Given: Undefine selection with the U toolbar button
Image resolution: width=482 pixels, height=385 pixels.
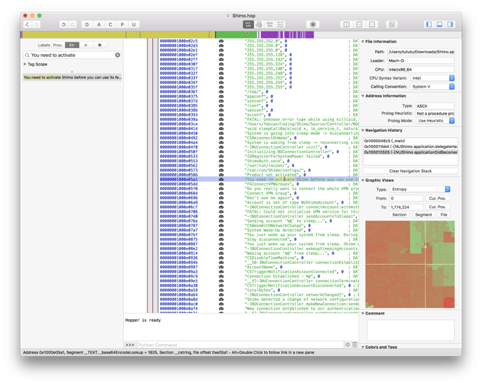Looking at the screenshot, I should pyautogui.click(x=134, y=24).
